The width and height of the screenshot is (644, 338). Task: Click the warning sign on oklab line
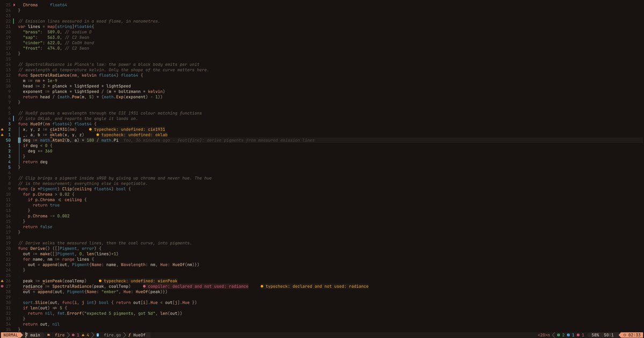click(2, 135)
